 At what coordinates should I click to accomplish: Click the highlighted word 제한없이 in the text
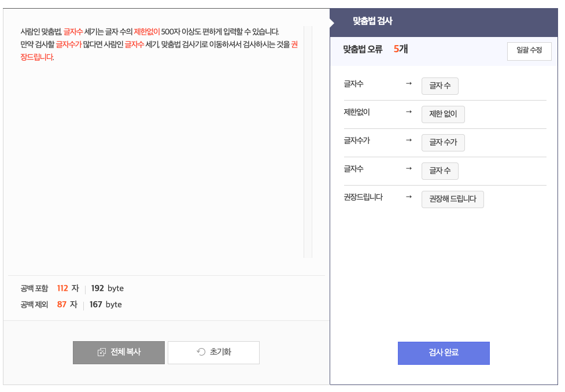pos(147,32)
